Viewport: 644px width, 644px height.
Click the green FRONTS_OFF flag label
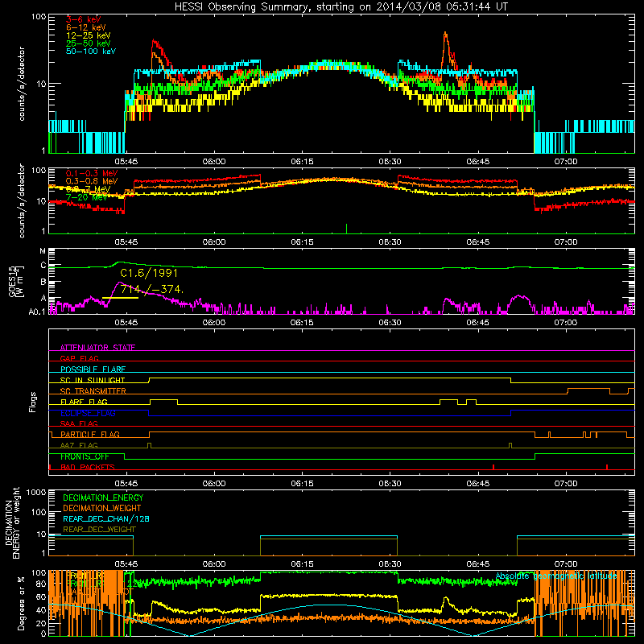(x=85, y=456)
